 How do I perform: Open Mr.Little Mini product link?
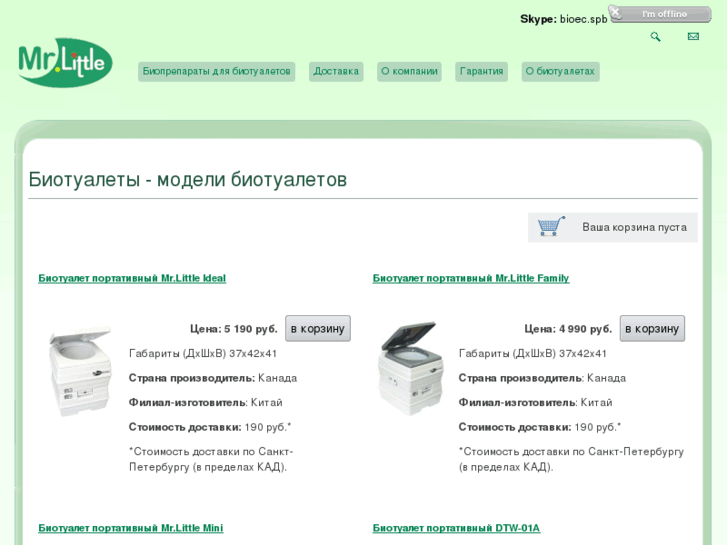point(131,528)
